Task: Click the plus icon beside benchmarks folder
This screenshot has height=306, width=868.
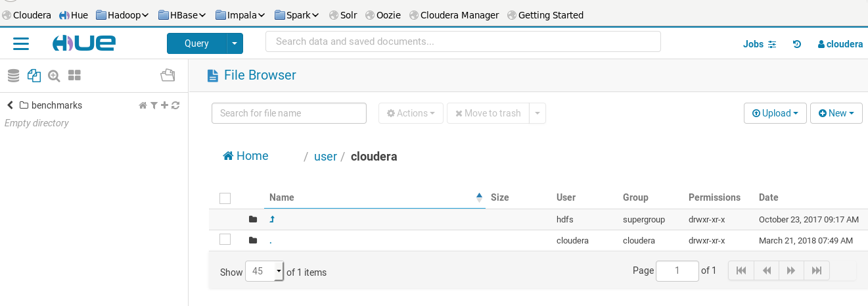Action: coord(164,105)
